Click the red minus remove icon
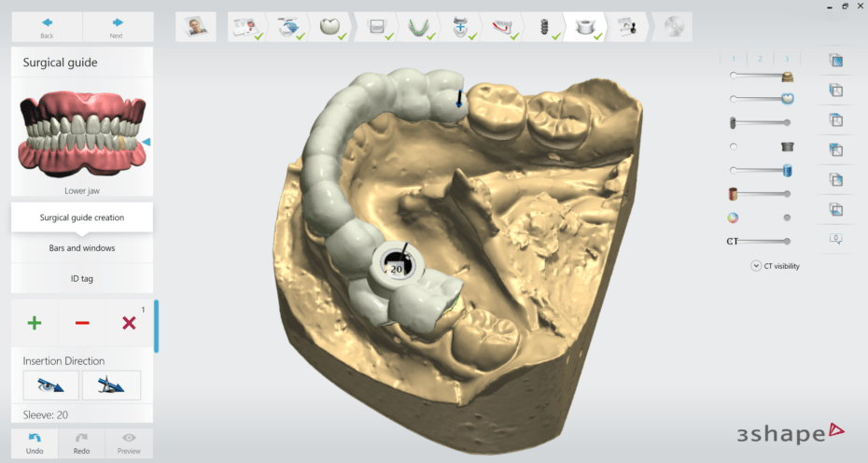The image size is (868, 463). tap(82, 323)
